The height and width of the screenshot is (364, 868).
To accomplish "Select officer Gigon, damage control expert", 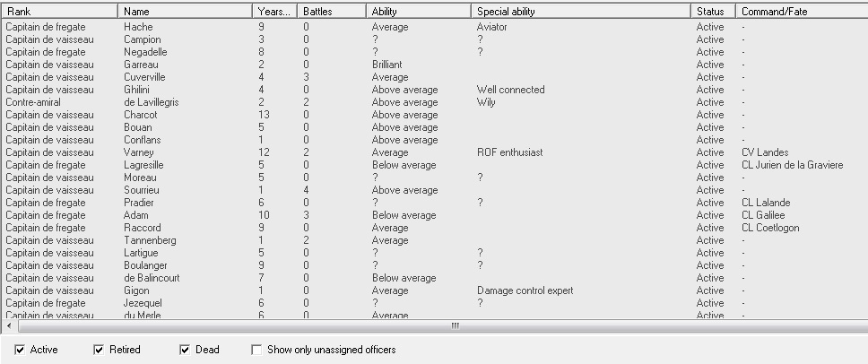I will click(x=435, y=290).
